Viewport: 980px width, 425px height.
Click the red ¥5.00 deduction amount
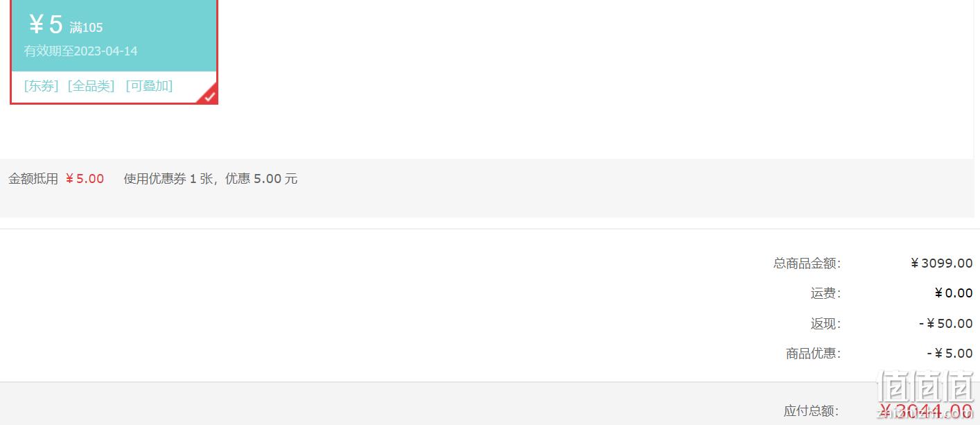coord(85,179)
